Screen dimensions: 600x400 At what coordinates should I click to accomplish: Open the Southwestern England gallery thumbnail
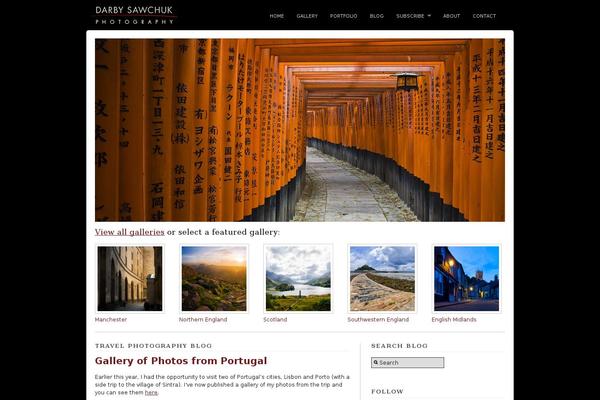(382, 278)
